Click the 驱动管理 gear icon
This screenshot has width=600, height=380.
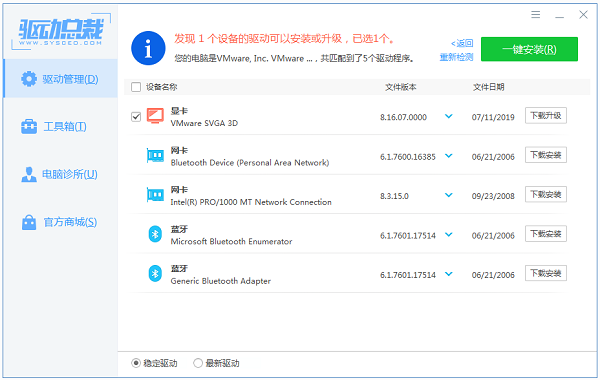click(x=29, y=79)
